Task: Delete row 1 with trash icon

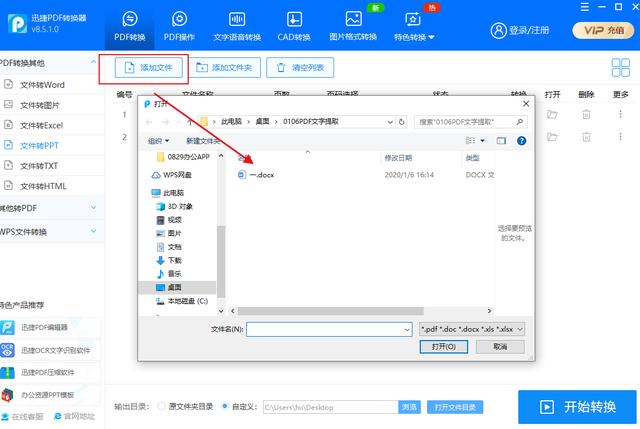Action: (x=586, y=114)
